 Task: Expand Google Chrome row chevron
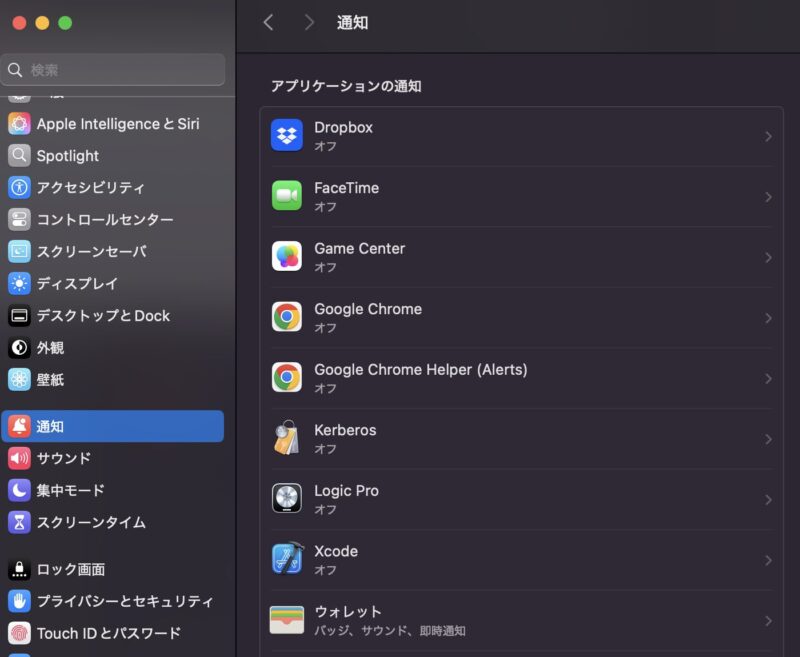[768, 318]
